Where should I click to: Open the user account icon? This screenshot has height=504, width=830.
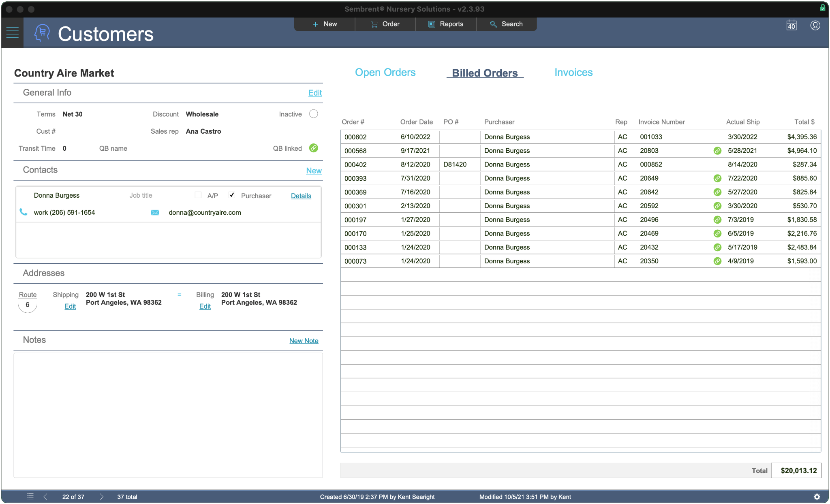click(x=815, y=25)
